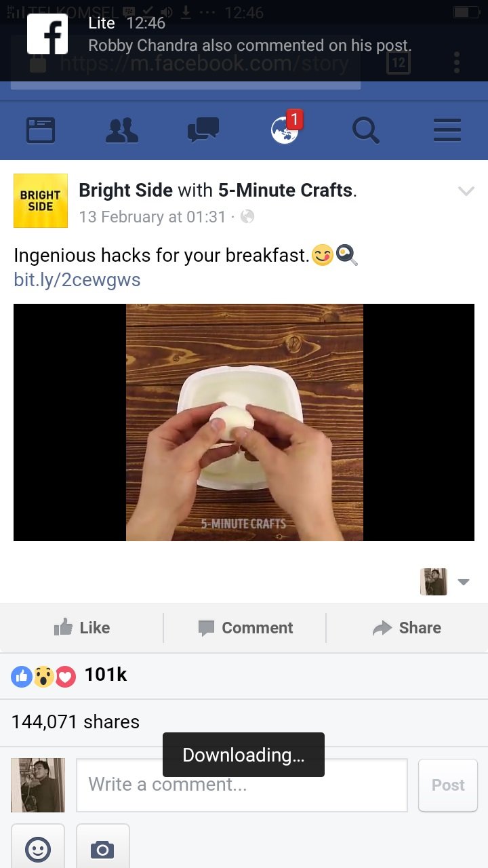Tap the search magnifier icon
This screenshot has width=488, height=868.
point(366,130)
